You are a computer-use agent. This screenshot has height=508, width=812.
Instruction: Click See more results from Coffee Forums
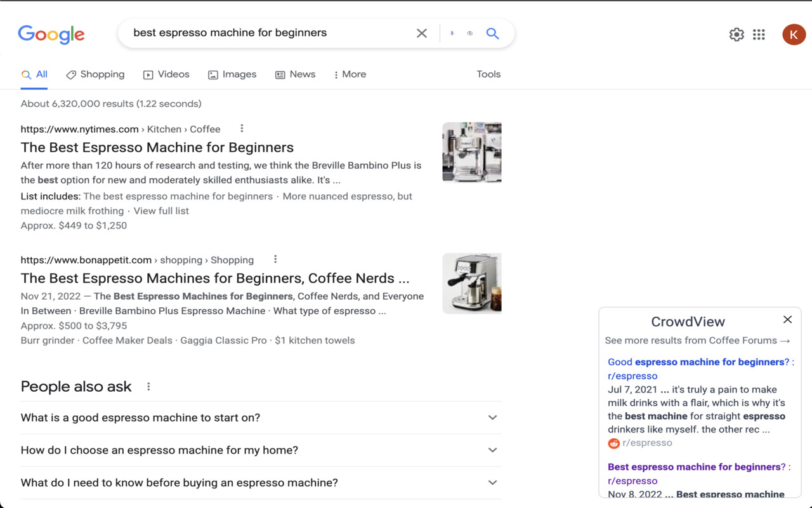point(698,340)
